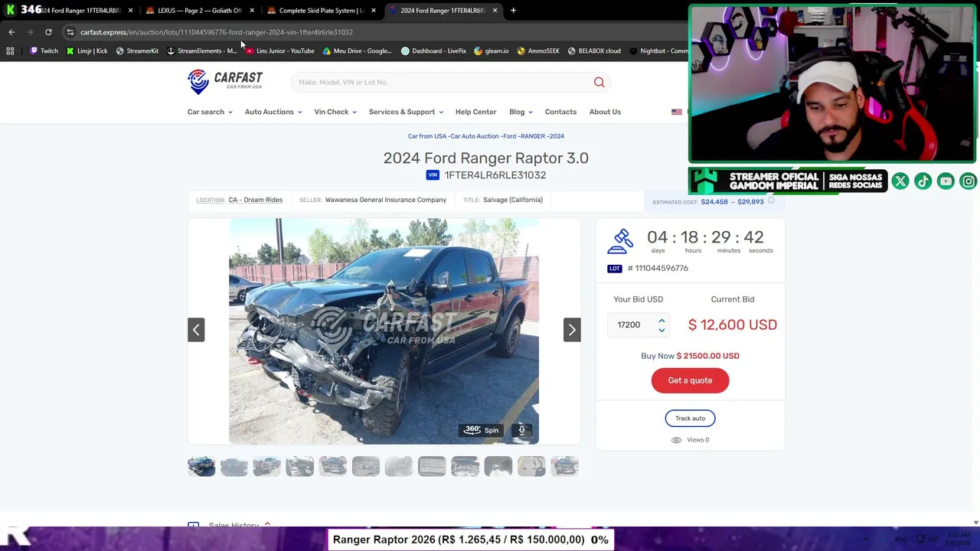Open the BELABOX cloud bookmark
Viewport: 980px width, 551px height.
[594, 51]
